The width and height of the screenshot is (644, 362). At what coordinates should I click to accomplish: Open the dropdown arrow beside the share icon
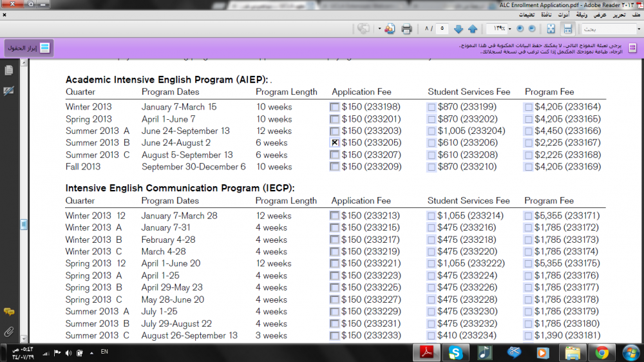(x=380, y=29)
